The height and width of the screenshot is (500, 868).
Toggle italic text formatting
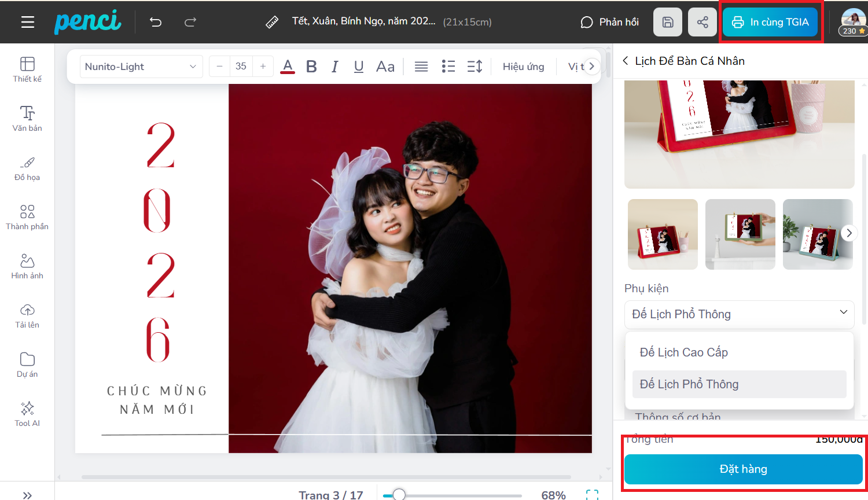tap(334, 67)
